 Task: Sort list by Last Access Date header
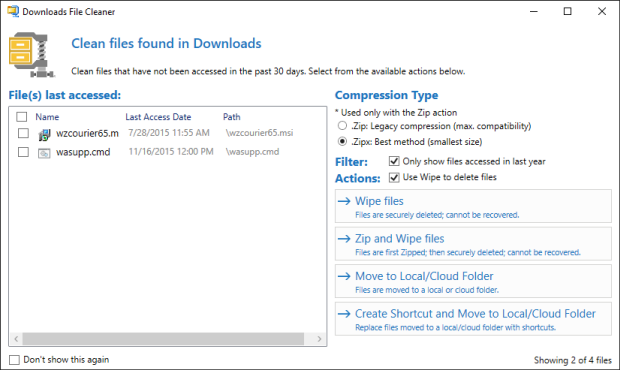coord(158,117)
